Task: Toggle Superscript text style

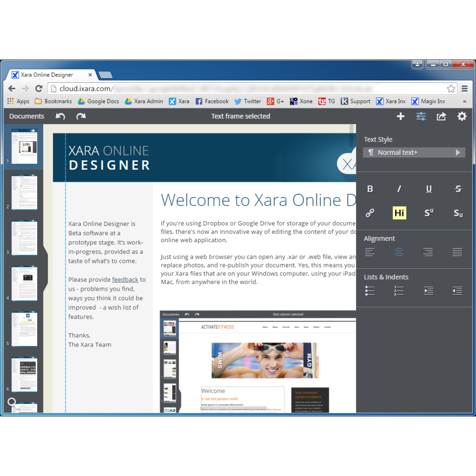Action: pyautogui.click(x=429, y=213)
